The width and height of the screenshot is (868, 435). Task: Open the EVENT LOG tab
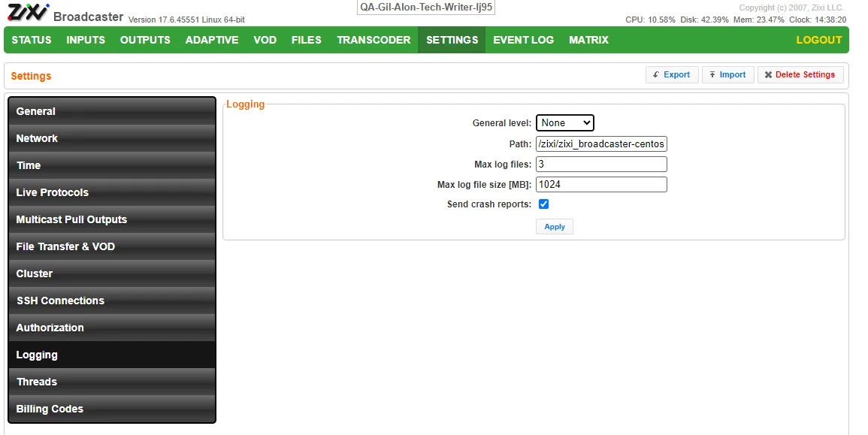(524, 40)
